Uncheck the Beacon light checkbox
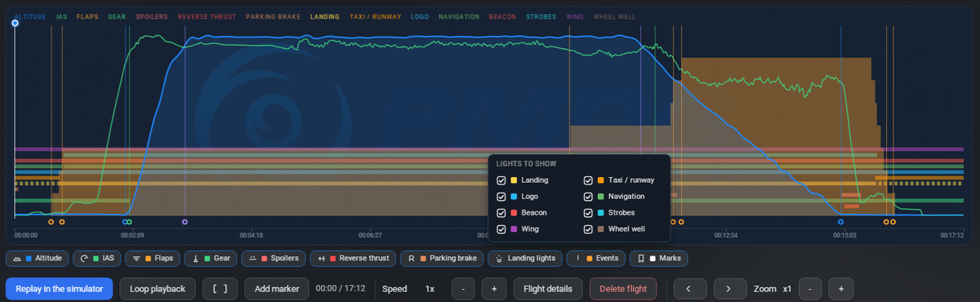980x302 pixels. point(501,212)
